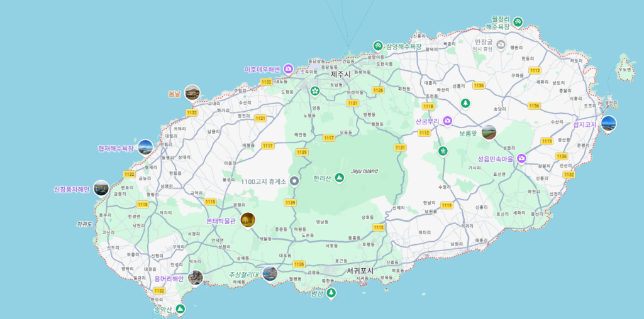Select the 월정리 해수욕장 beach marker

(518, 23)
